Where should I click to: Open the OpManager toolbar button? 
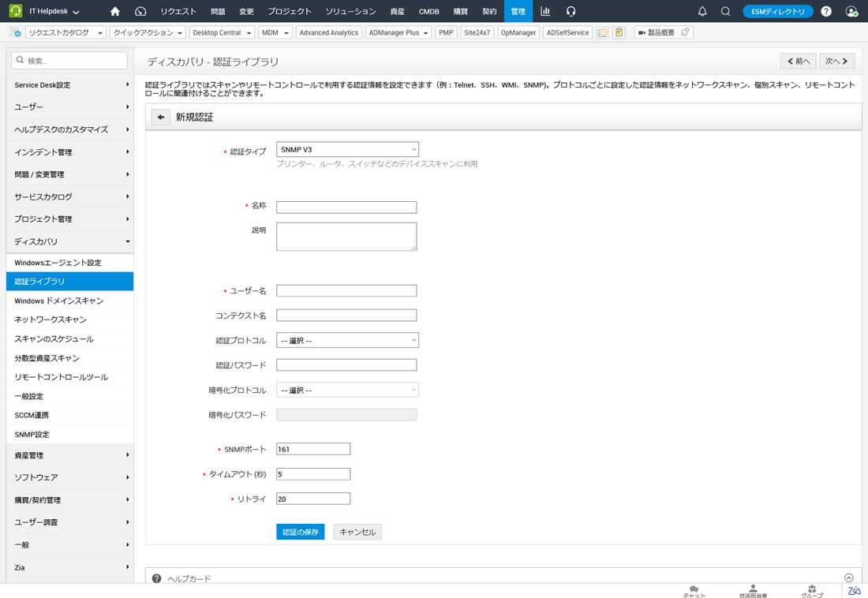(518, 32)
